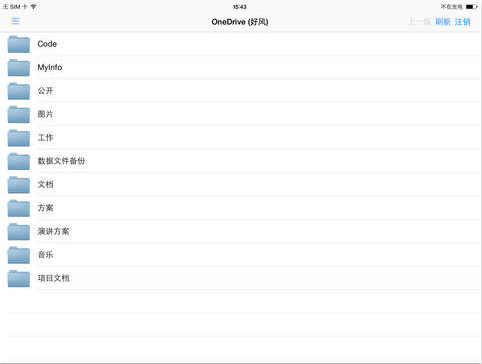Select the 音乐 row label

click(x=45, y=255)
